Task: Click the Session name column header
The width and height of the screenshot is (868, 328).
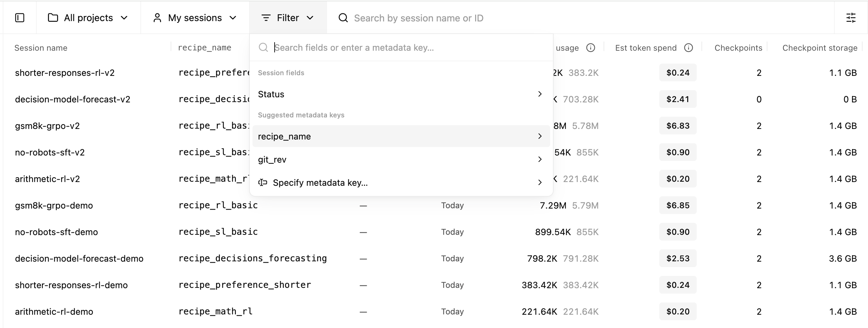Action: pyautogui.click(x=41, y=48)
